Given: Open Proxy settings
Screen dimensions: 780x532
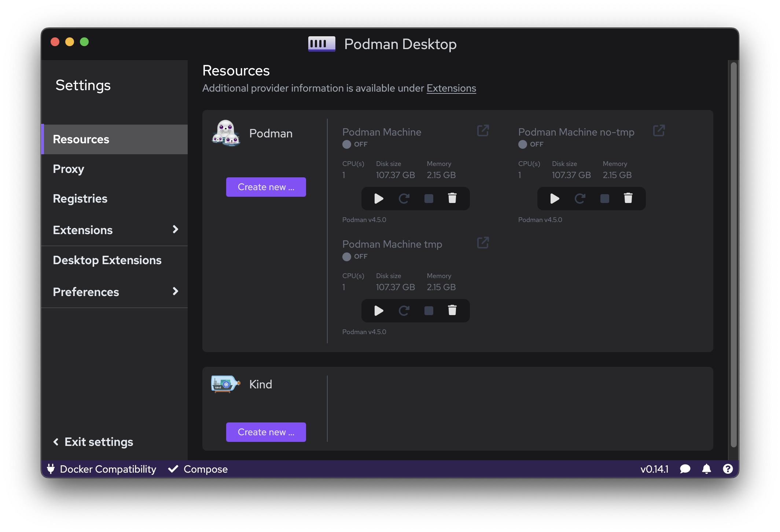Looking at the screenshot, I should (x=115, y=169).
